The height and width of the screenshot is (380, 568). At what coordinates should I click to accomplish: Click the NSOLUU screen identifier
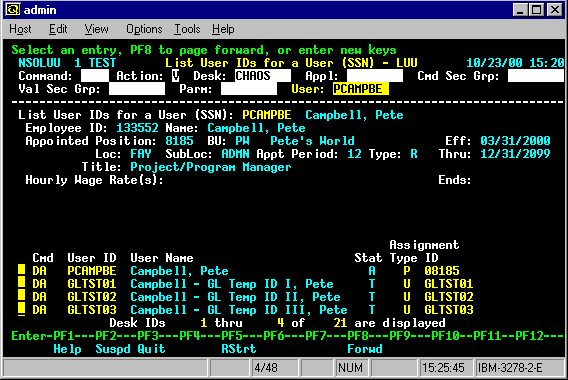(39, 63)
